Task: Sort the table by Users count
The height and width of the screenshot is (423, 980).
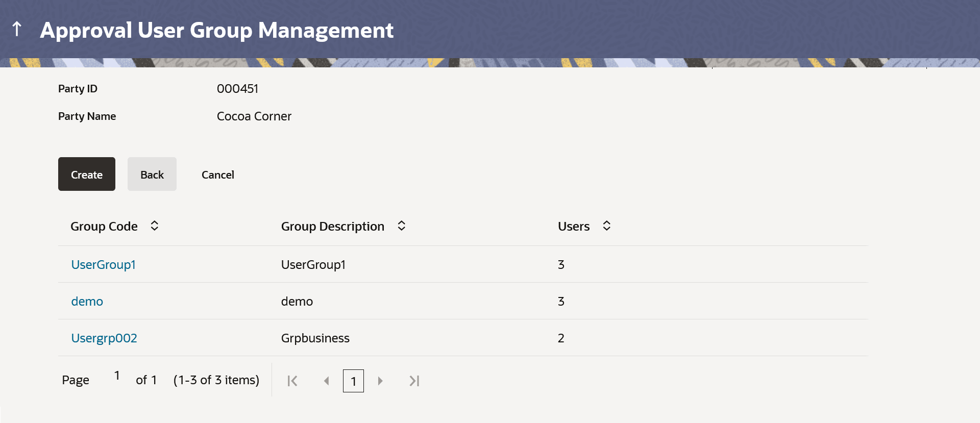Action: 606,226
